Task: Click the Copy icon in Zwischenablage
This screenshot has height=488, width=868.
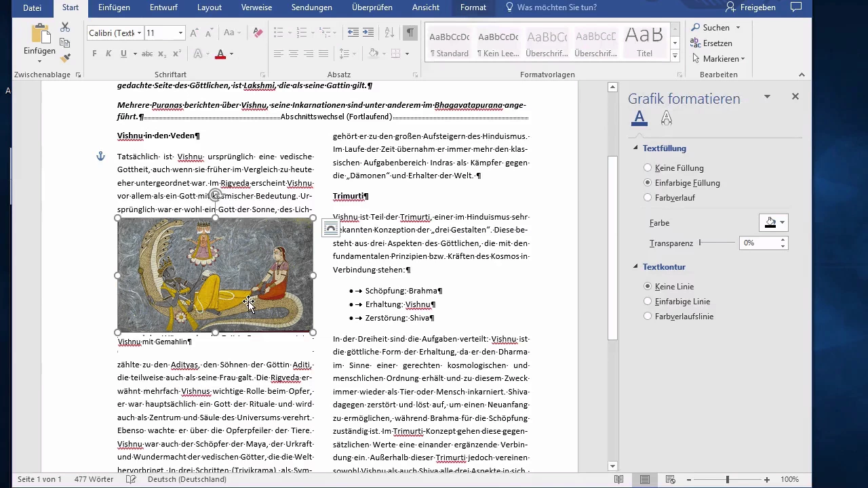Action: click(x=65, y=43)
